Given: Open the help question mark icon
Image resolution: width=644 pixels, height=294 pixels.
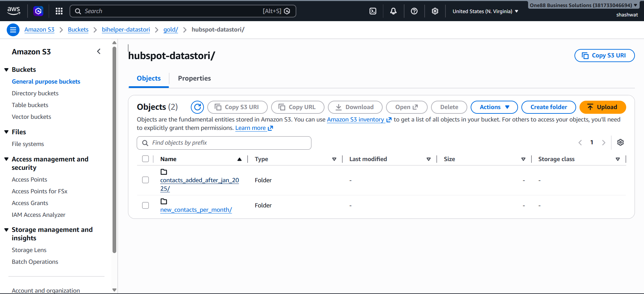Looking at the screenshot, I should click(414, 11).
